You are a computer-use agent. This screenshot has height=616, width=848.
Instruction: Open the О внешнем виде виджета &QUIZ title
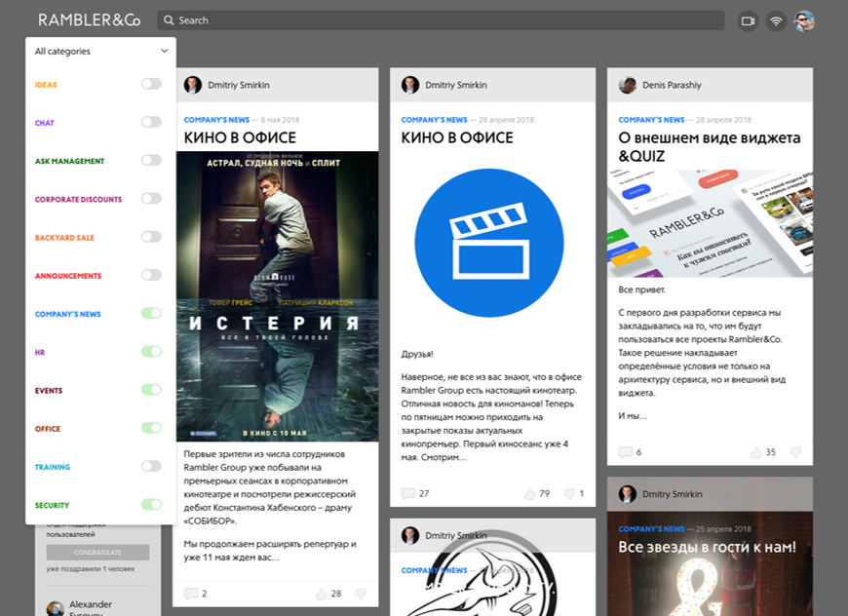tap(709, 146)
